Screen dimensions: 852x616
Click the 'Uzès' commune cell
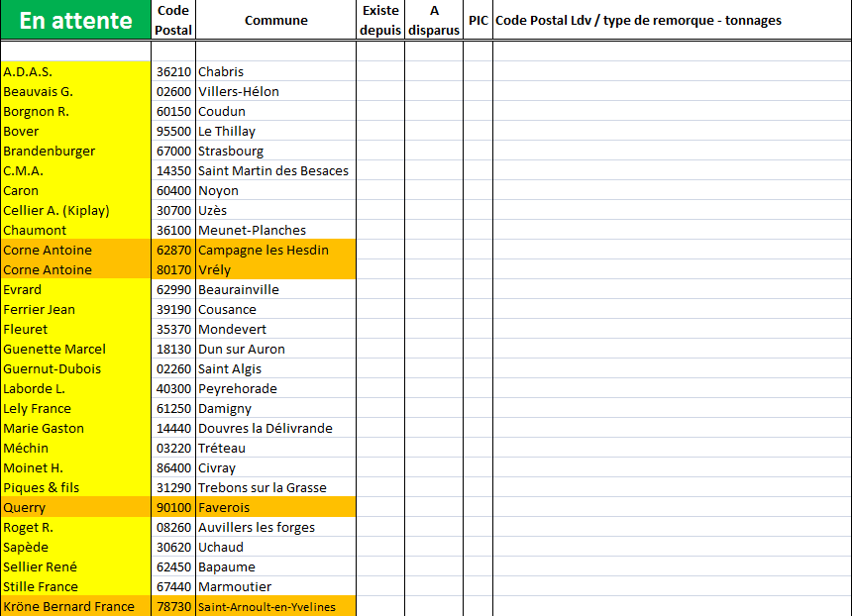click(x=275, y=210)
